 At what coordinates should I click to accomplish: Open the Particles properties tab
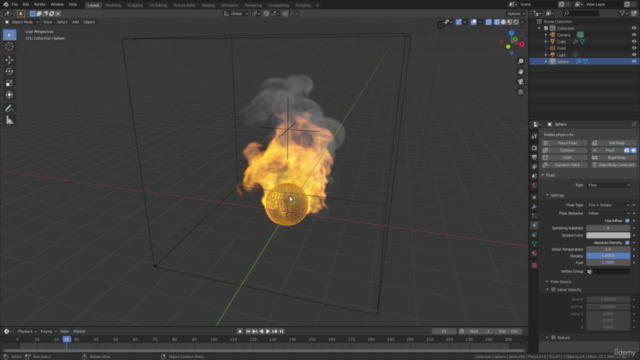coord(534,216)
